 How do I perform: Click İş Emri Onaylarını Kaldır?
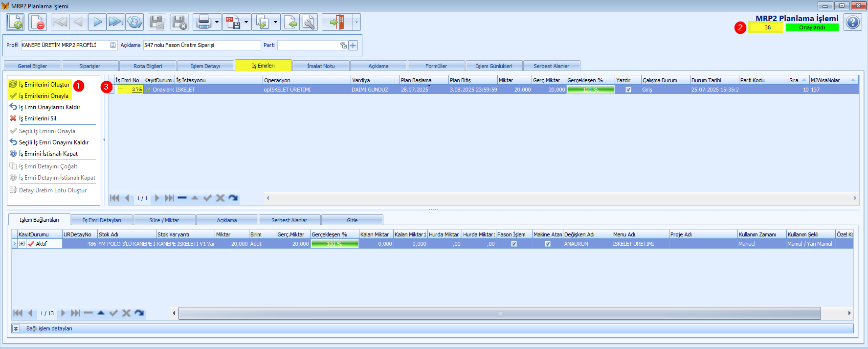coord(49,107)
